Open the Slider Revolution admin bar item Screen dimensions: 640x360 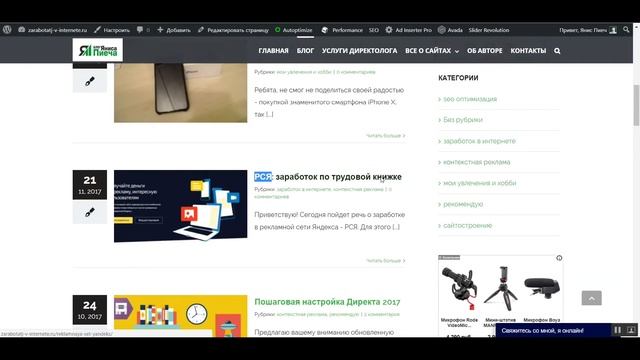tap(489, 30)
